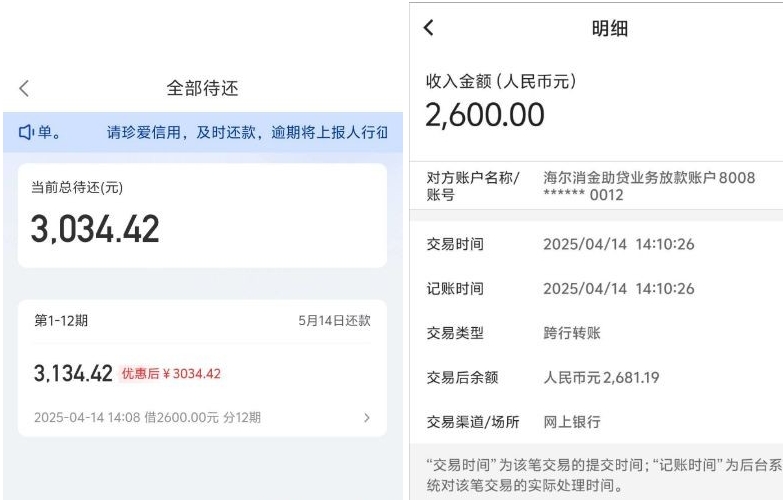This screenshot has width=783, height=500.
Task: Click the 记账时间 row value
Action: tap(620, 289)
